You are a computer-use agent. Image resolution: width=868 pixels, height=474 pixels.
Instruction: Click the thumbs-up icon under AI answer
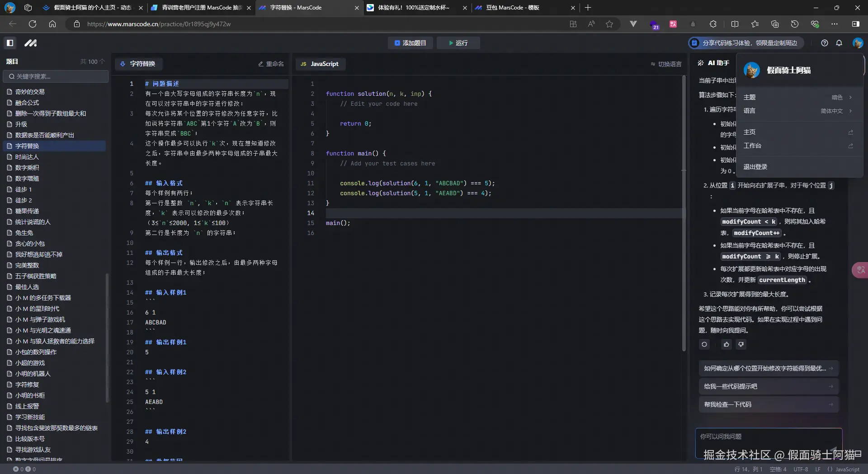click(x=726, y=344)
